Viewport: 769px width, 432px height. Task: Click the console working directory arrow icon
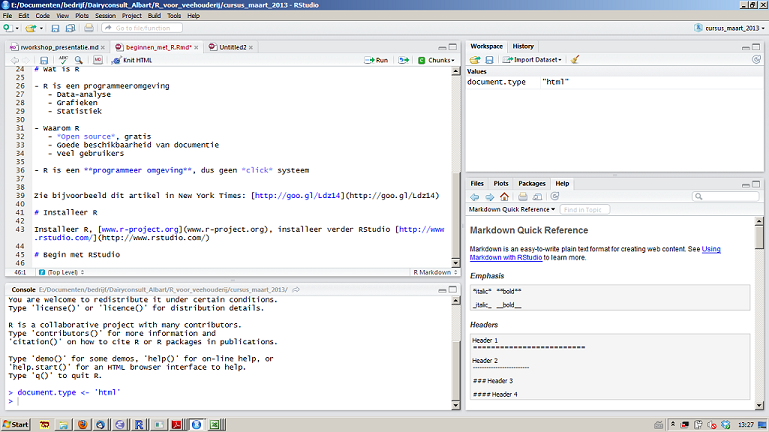[296, 290]
